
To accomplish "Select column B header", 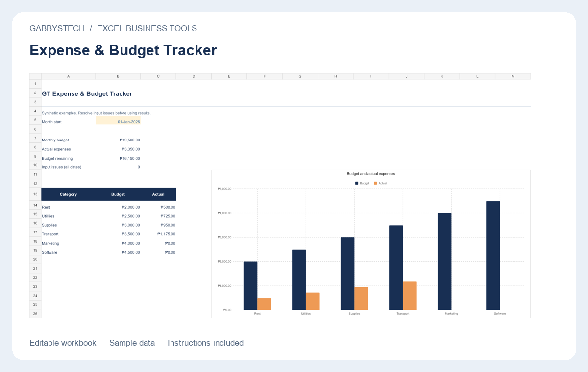I will point(118,76).
